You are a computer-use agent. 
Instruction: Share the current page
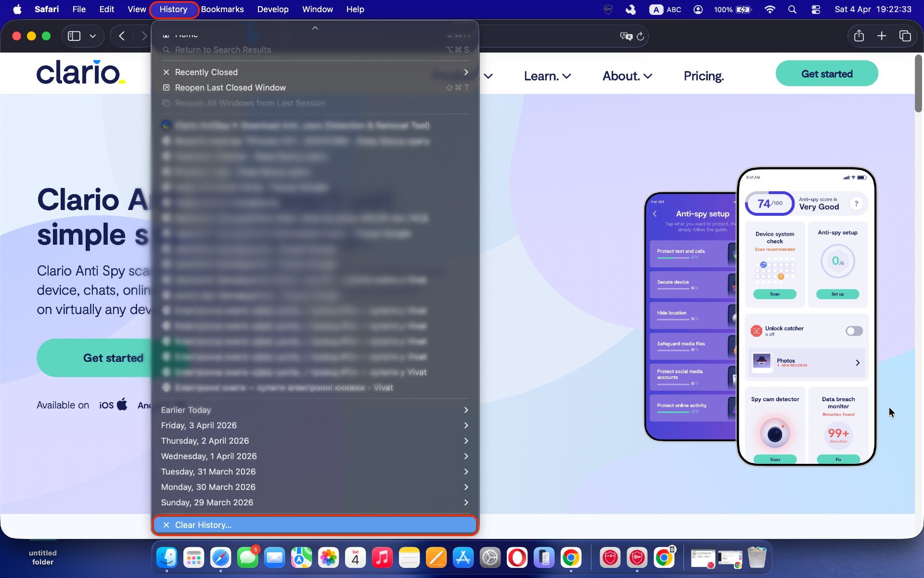coord(859,36)
